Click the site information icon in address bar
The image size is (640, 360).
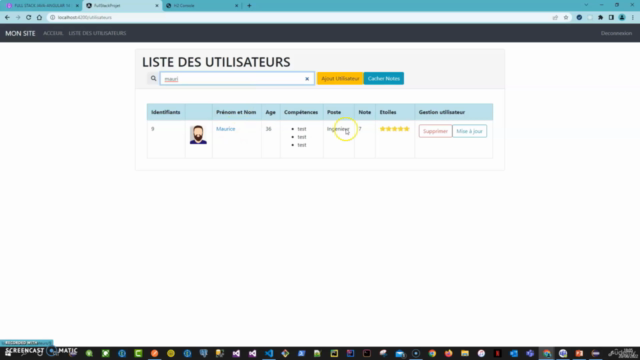[x=53, y=18]
